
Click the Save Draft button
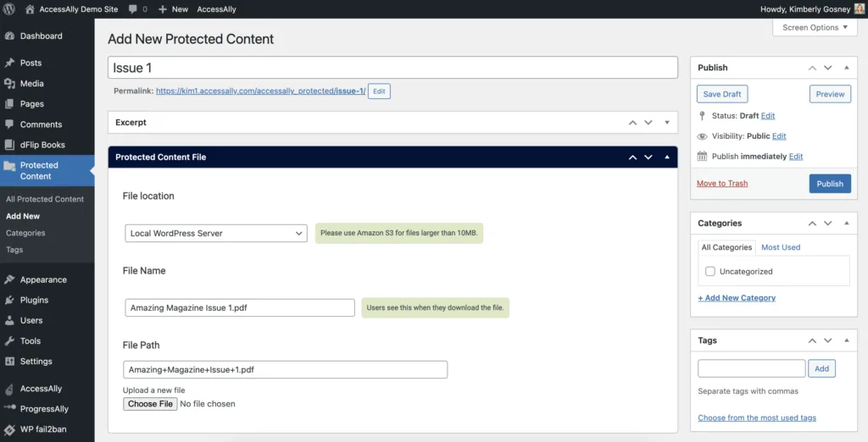pos(722,94)
